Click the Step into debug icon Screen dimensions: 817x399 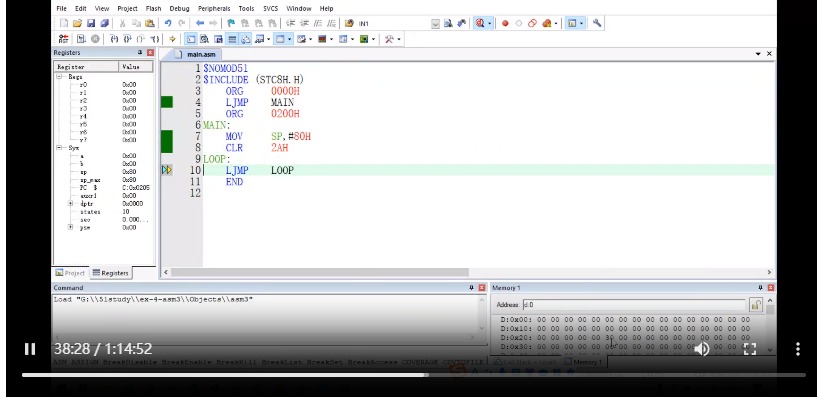pos(114,39)
